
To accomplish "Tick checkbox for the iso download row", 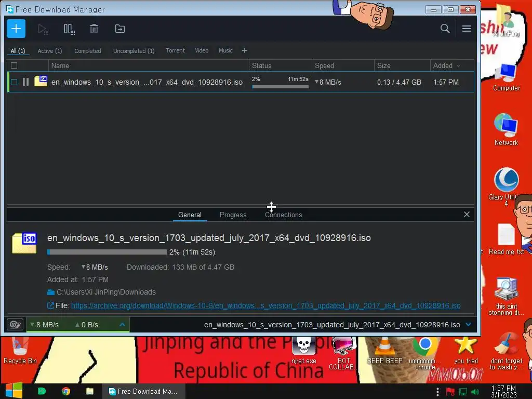I will coord(14,82).
